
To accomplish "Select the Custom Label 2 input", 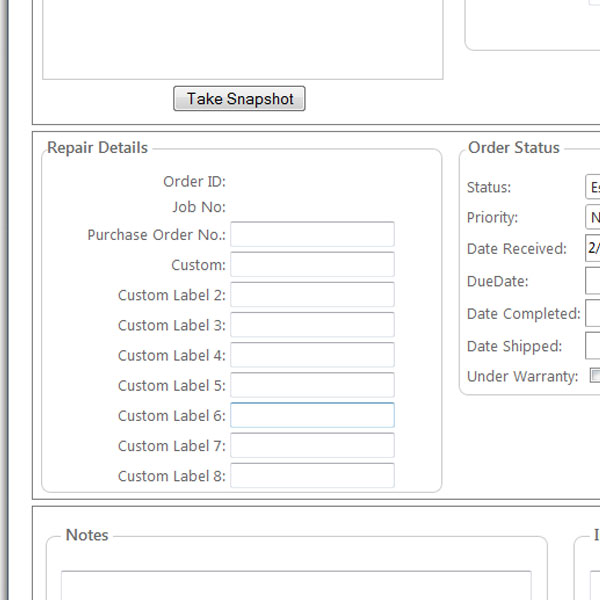I will click(x=312, y=295).
